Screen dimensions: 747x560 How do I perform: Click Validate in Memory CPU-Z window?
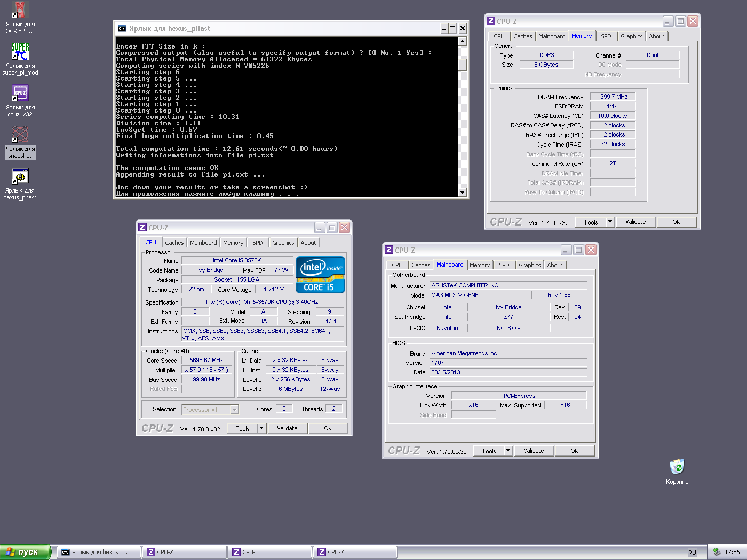pos(635,222)
